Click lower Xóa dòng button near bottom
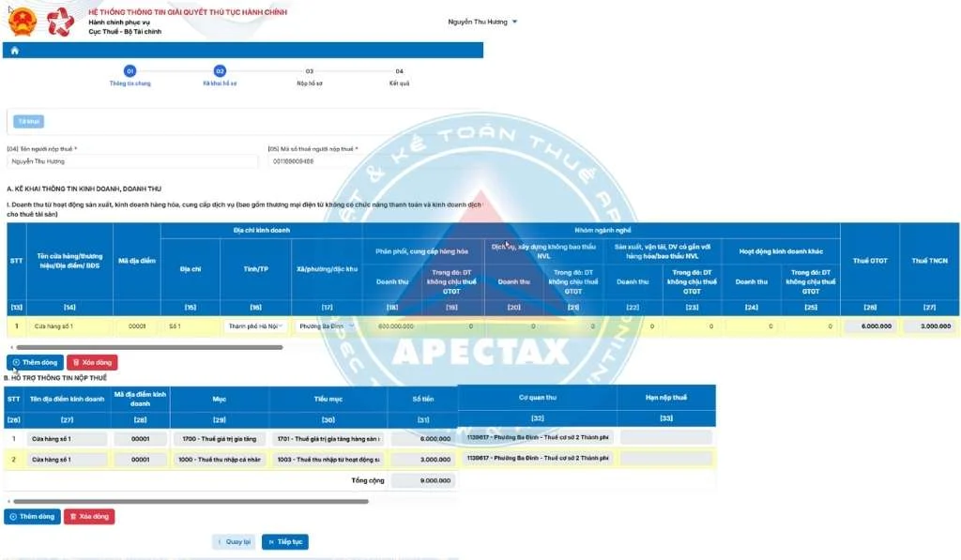Screen dimensions: 961x560 [89, 517]
